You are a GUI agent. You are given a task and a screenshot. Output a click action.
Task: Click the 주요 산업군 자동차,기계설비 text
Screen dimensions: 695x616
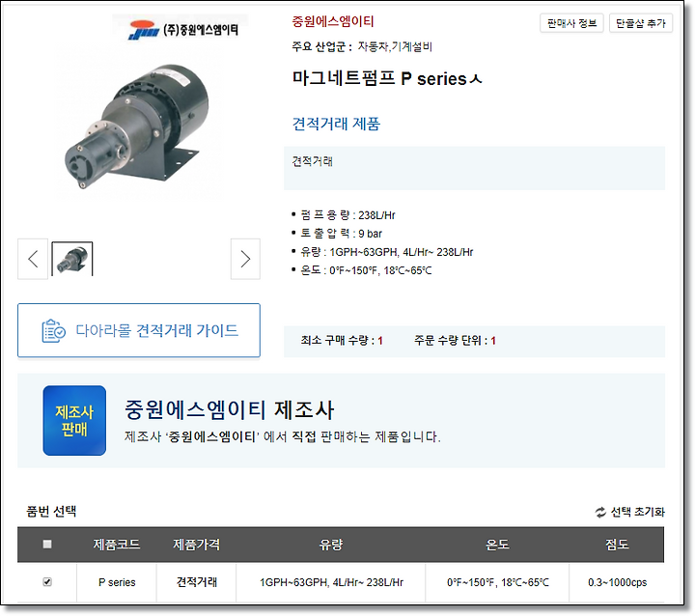pyautogui.click(x=362, y=46)
